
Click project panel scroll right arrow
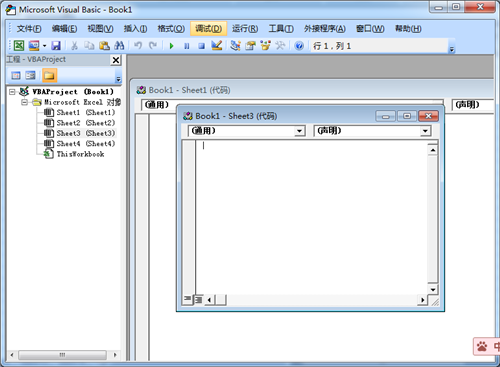[115, 355]
